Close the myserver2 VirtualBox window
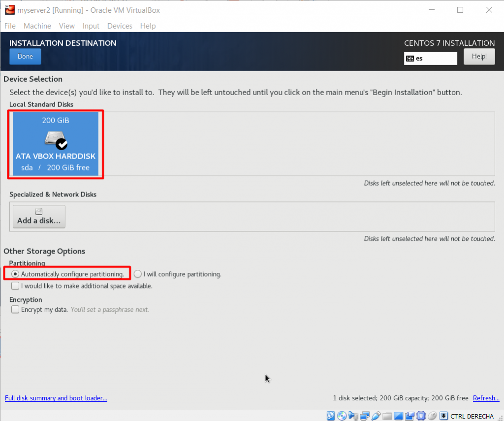The width and height of the screenshot is (504, 422). coord(489,10)
